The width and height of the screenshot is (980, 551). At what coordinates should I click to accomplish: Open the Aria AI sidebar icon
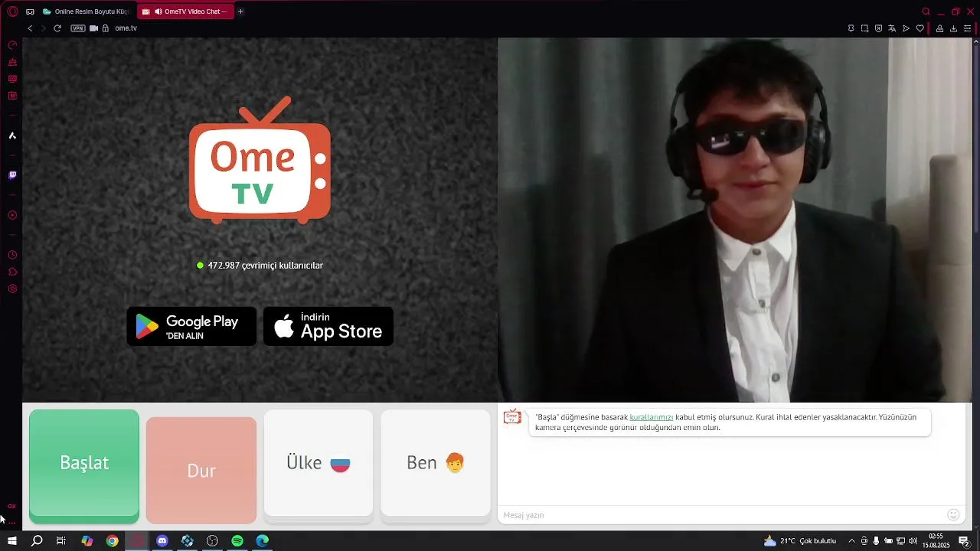(12, 135)
